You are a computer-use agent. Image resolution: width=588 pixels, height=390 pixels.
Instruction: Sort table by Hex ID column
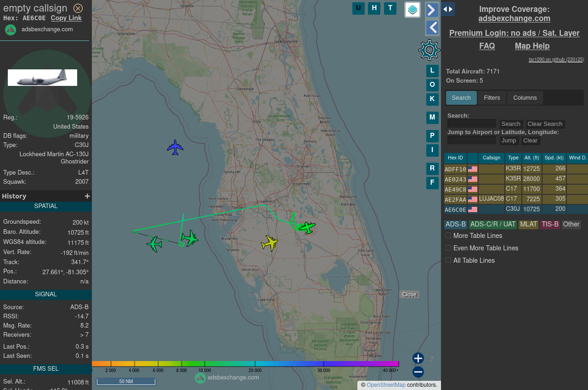pos(455,158)
